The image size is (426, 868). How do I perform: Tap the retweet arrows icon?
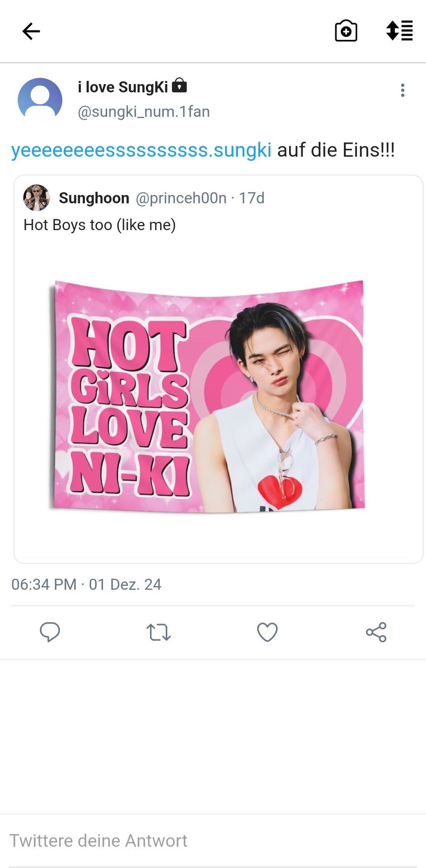pos(159,632)
